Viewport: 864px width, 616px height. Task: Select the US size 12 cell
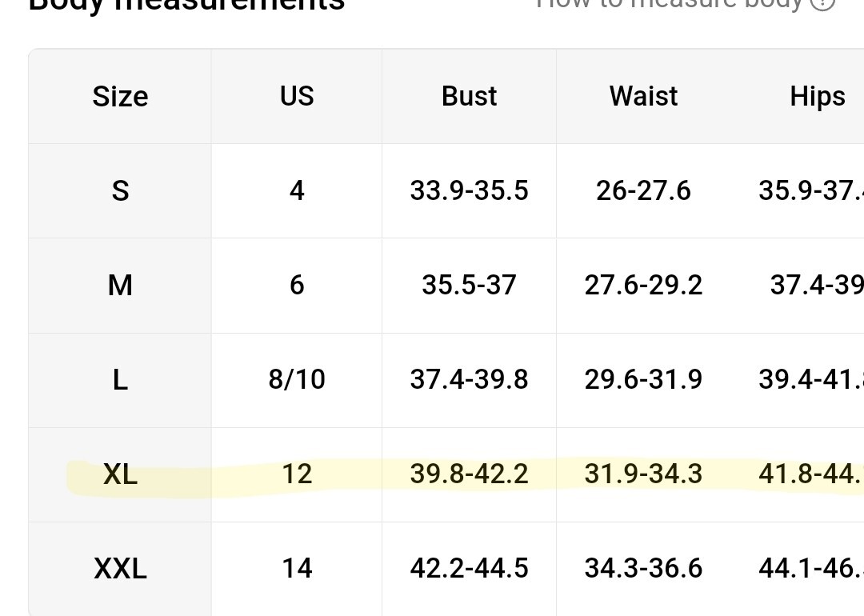click(297, 474)
